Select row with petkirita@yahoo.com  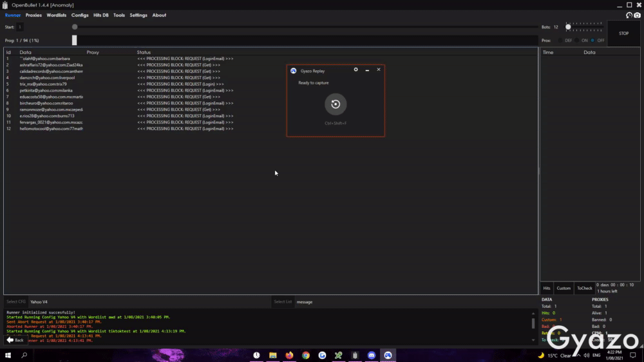pyautogui.click(x=270, y=90)
